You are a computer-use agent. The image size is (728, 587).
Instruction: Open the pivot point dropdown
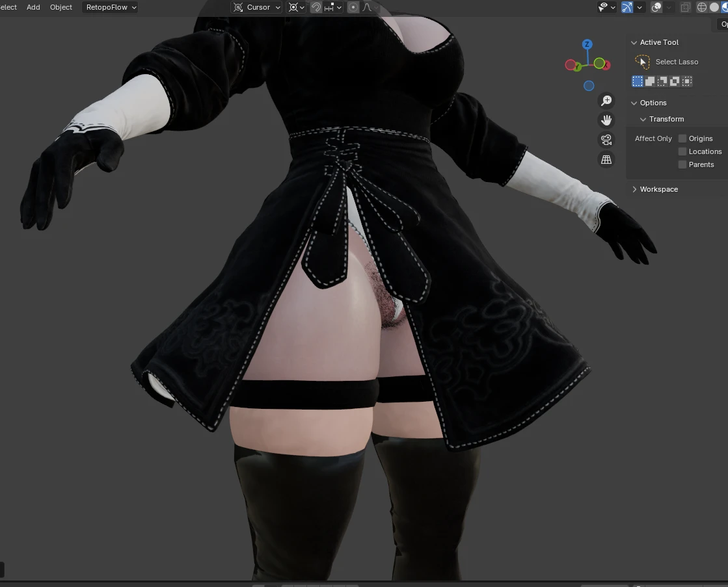click(x=296, y=7)
